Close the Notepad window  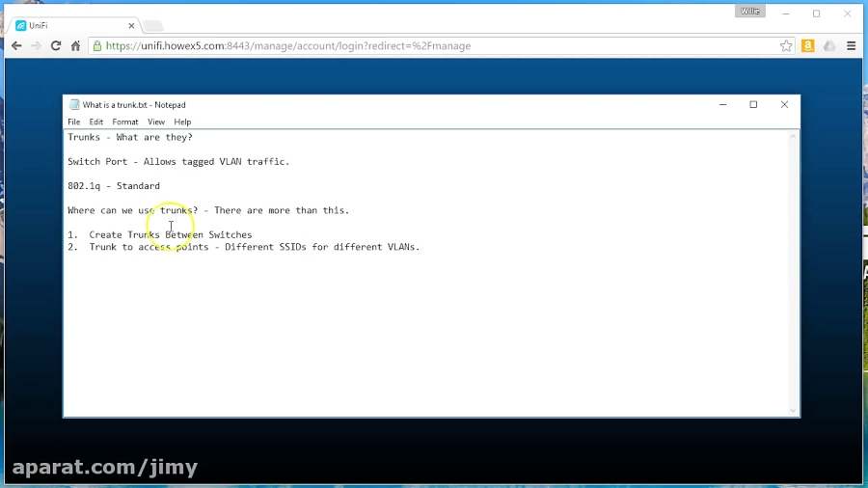(x=784, y=104)
